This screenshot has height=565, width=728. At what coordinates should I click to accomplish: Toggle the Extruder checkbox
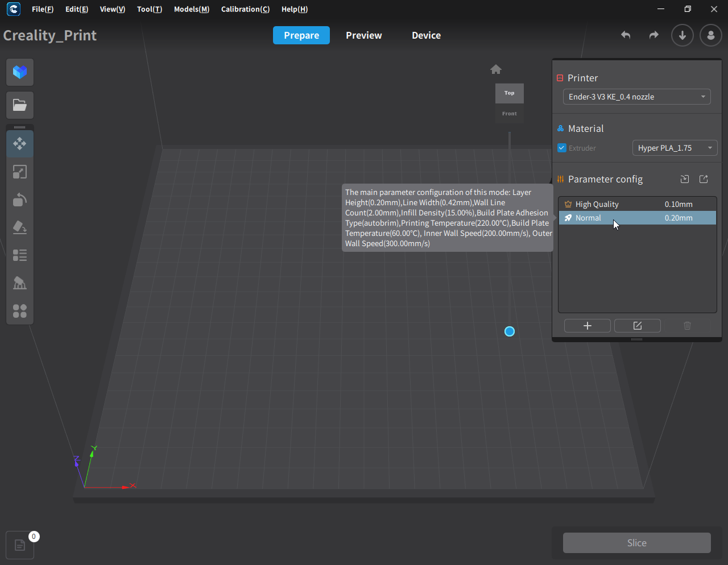[x=562, y=148]
